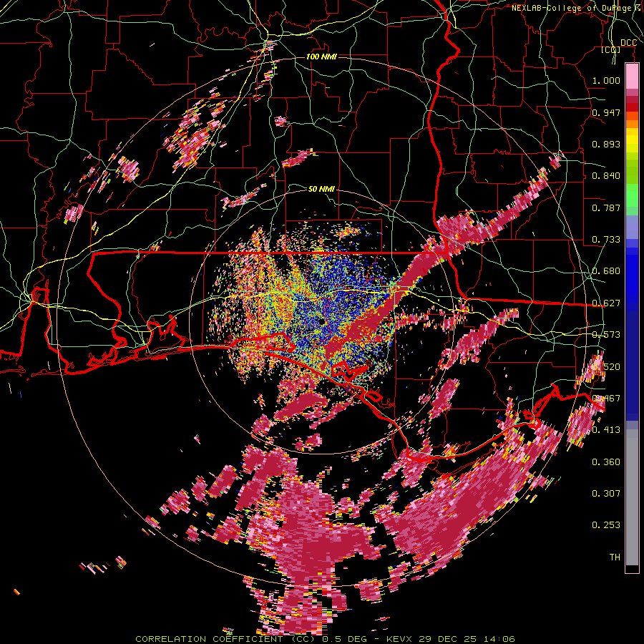Click the "0.733" color scale value
Image resolution: width=644 pixels, height=644 pixels.
click(x=606, y=240)
